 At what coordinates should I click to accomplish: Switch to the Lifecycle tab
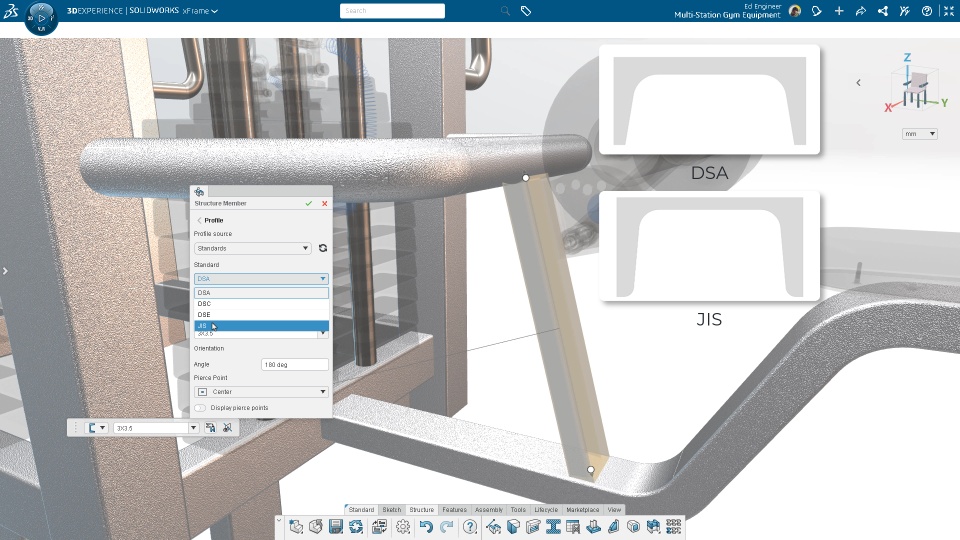(x=546, y=509)
